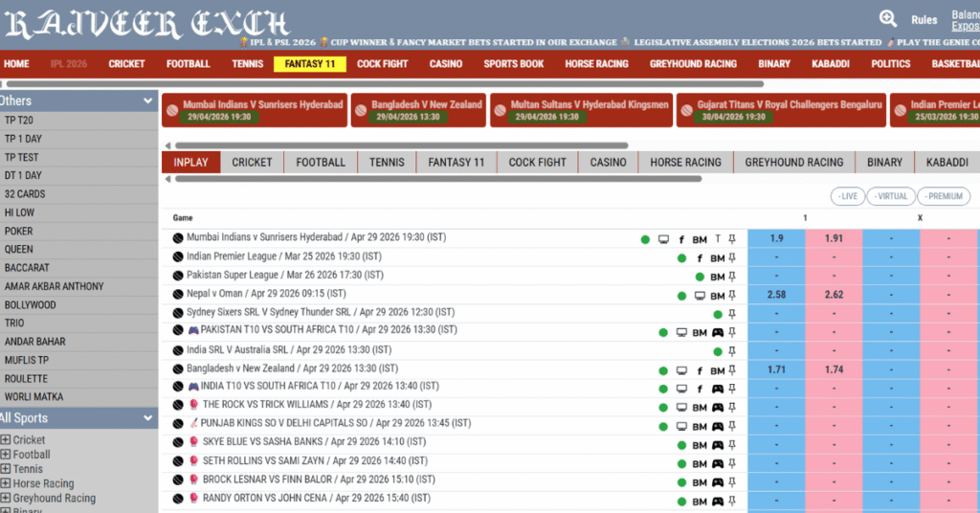Pin the Mumbai Indians v Sunrisers Hyderabad match
This screenshot has width=980, height=513.
732,239
